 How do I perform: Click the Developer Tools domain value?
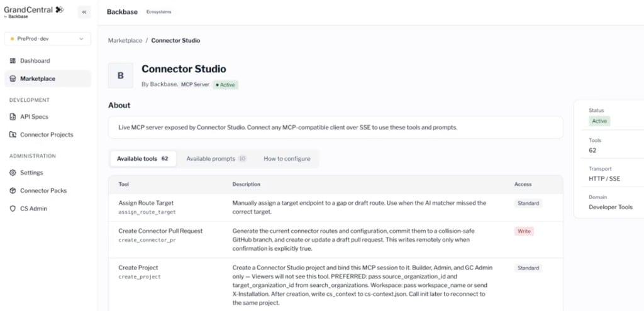point(611,207)
